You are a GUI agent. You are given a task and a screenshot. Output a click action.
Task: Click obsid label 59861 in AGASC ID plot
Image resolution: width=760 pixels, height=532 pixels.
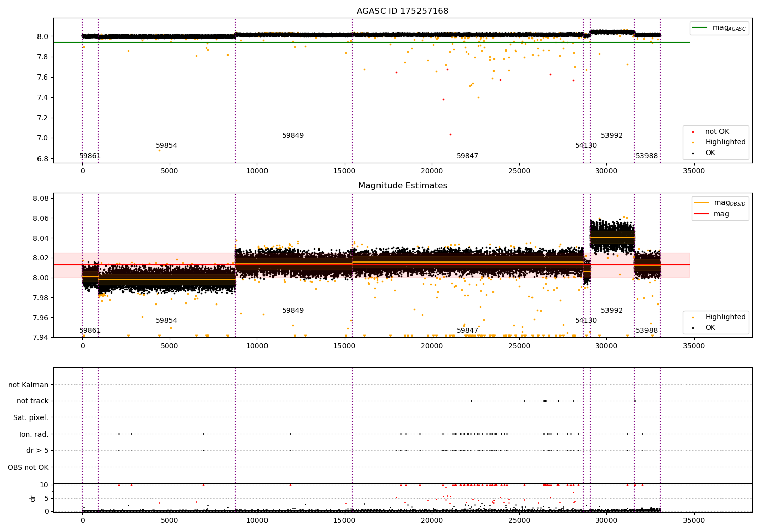[90, 156]
